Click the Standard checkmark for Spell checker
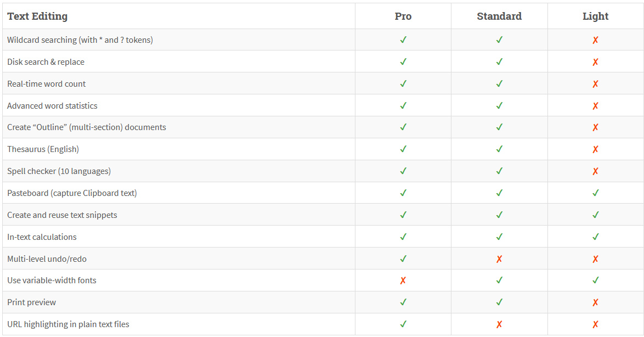Viewport: 644px width, 337px height. point(499,171)
